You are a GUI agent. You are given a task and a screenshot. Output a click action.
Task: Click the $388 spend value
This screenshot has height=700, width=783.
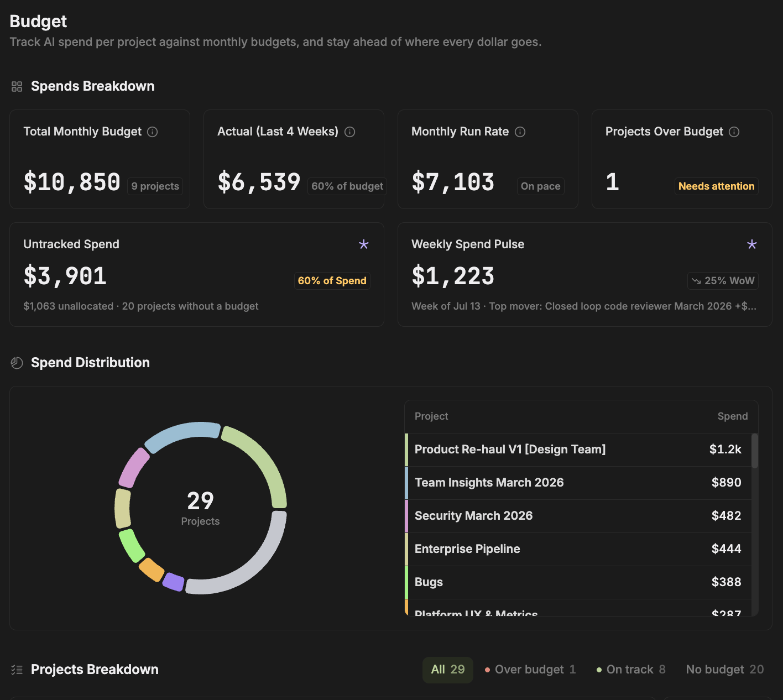pyautogui.click(x=726, y=582)
